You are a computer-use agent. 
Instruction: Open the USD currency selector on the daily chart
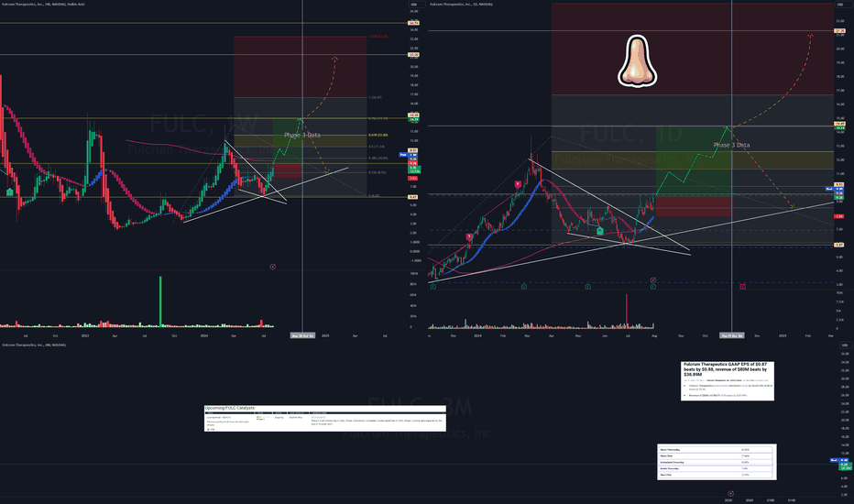[x=844, y=5]
